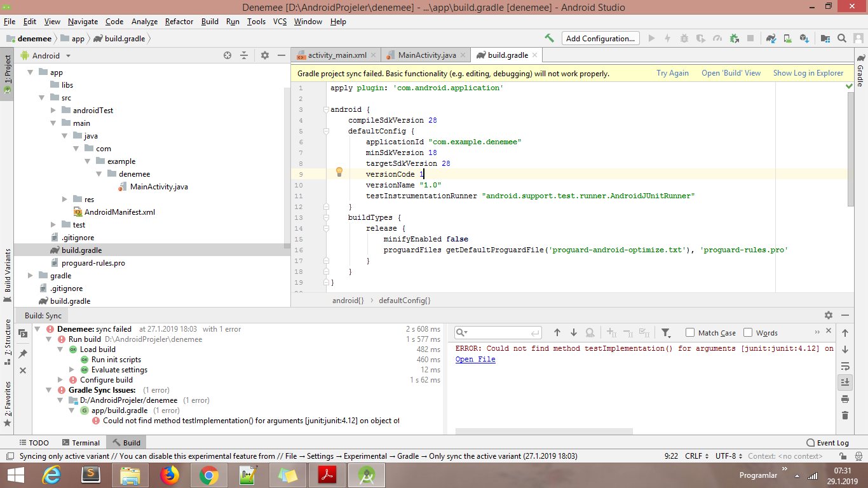Click the Make Project hammer icon

549,38
